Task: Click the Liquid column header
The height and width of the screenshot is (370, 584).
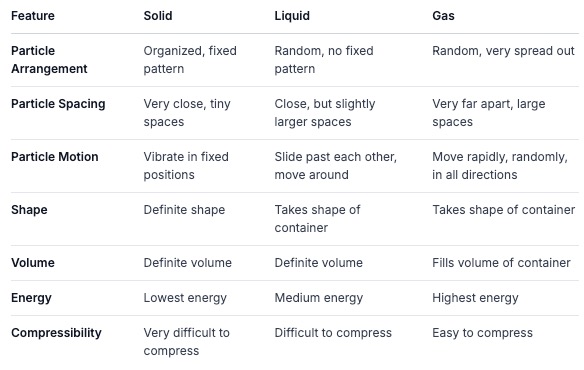Action: click(x=292, y=16)
